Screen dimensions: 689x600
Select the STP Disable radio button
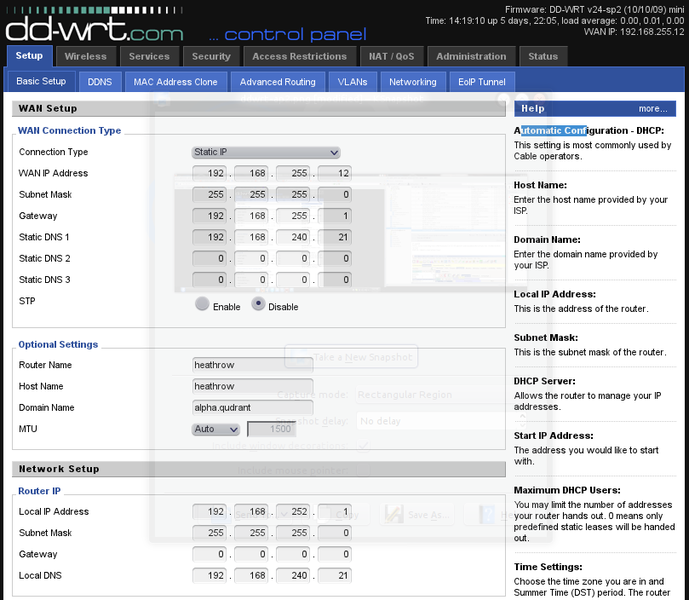click(x=259, y=305)
